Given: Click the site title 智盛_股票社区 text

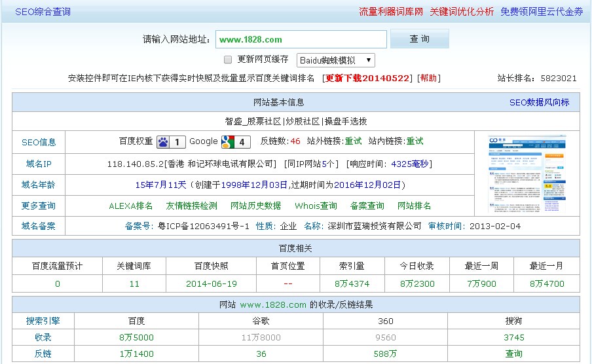Looking at the screenshot, I should click(253, 122).
